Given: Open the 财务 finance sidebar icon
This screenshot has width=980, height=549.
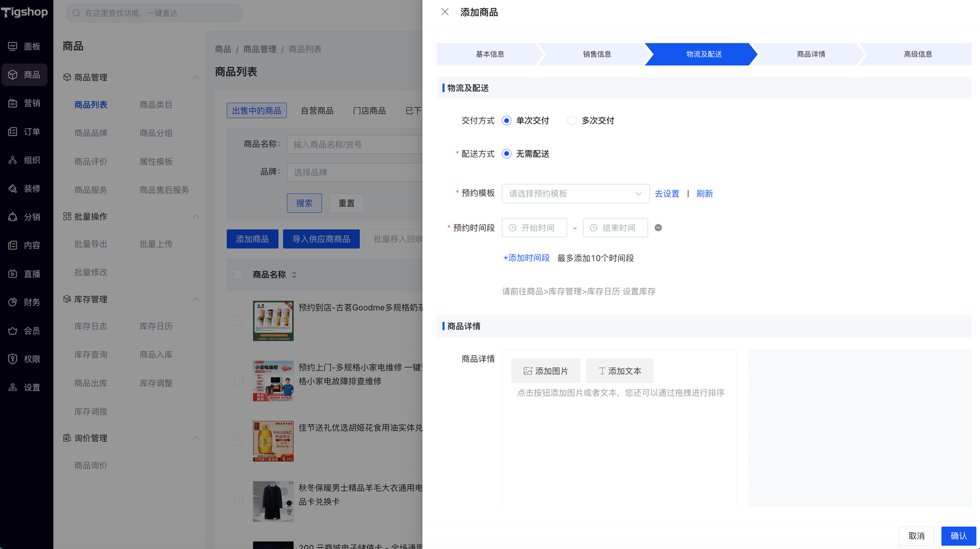Looking at the screenshot, I should point(13,302).
